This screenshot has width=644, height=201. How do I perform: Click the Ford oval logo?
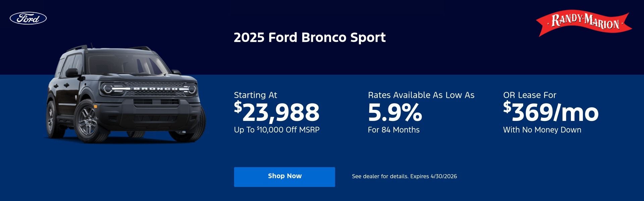click(x=29, y=18)
